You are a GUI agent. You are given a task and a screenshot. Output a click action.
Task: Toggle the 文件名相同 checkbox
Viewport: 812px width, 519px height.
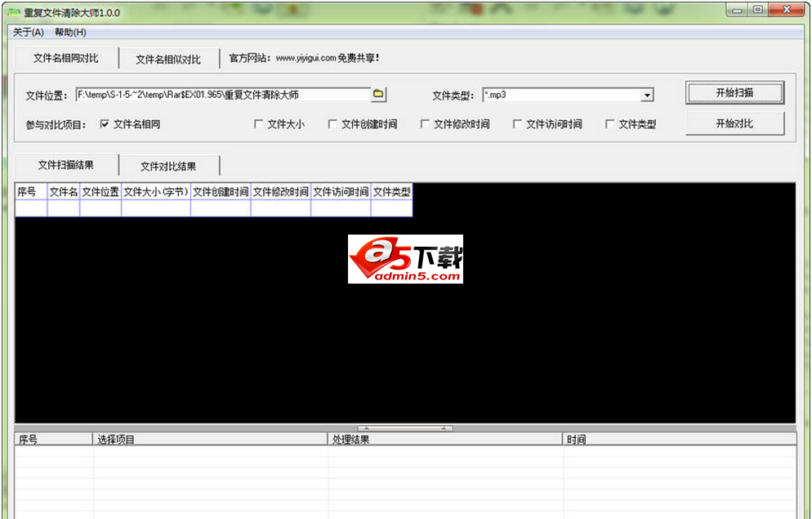click(x=105, y=124)
